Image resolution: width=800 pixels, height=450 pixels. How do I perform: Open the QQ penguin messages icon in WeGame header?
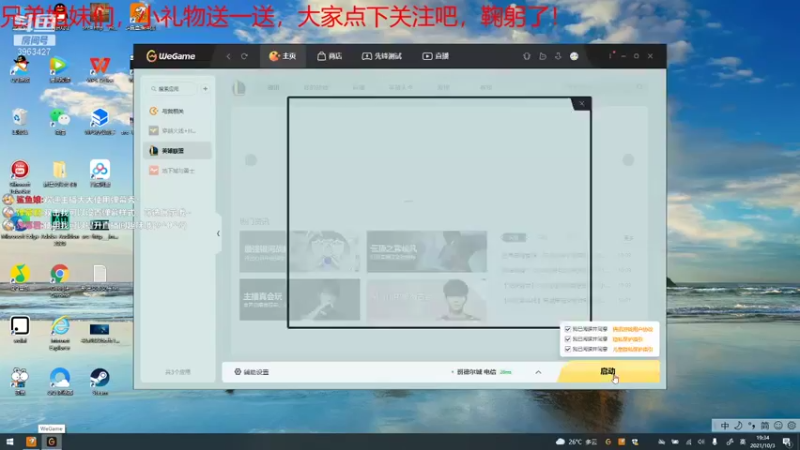click(527, 56)
